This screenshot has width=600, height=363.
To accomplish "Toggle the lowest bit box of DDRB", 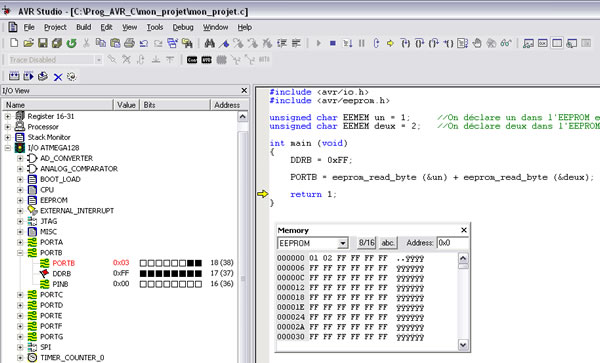I will [198, 274].
